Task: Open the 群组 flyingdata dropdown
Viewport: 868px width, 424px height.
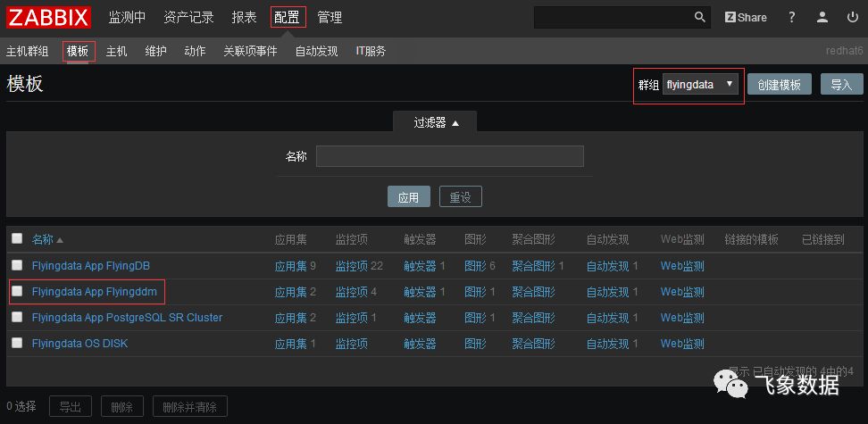Action: click(x=700, y=85)
